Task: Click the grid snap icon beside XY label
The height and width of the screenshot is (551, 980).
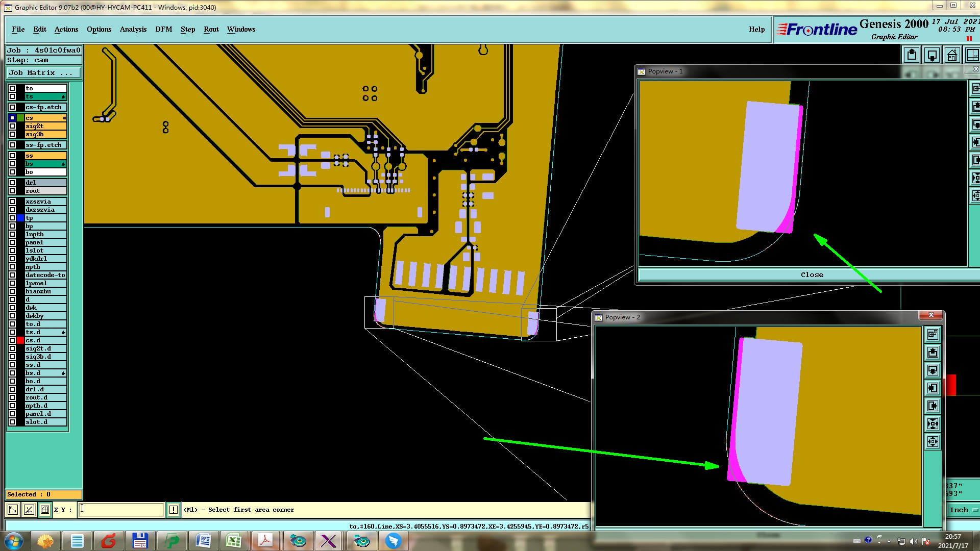Action: (45, 510)
